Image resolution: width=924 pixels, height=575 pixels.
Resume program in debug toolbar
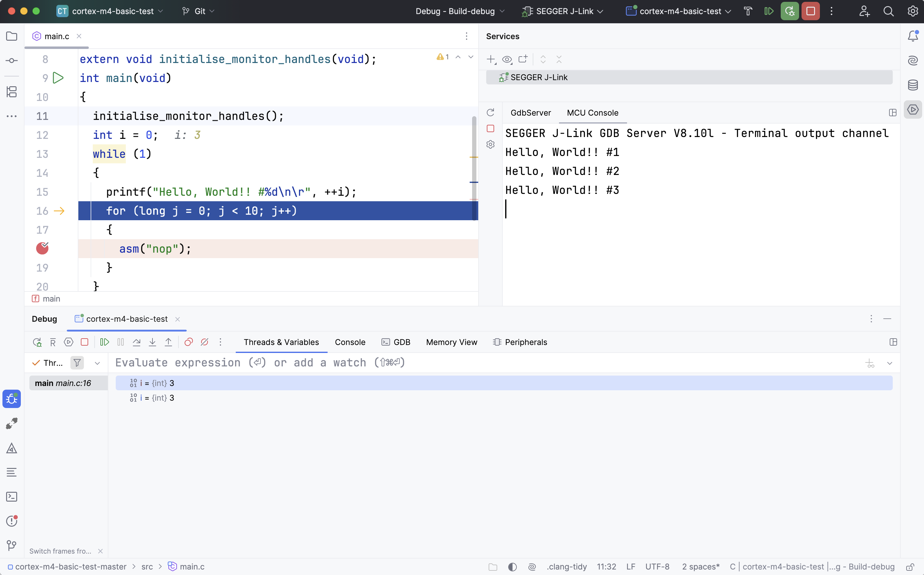(105, 342)
